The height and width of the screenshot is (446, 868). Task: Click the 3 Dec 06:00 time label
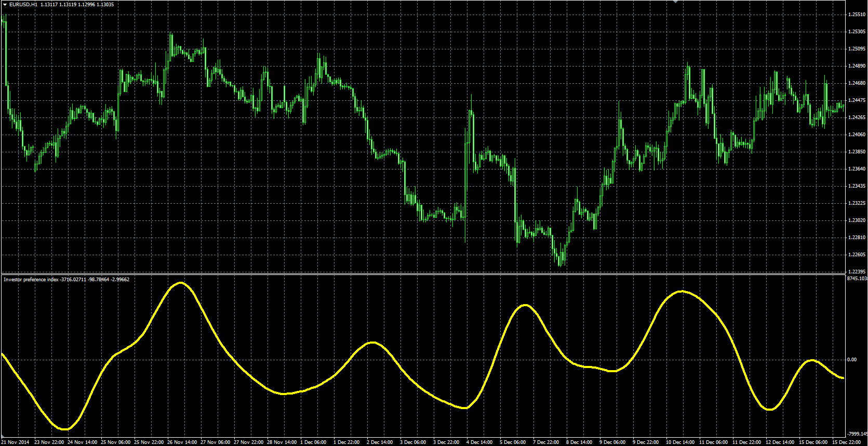(413, 442)
